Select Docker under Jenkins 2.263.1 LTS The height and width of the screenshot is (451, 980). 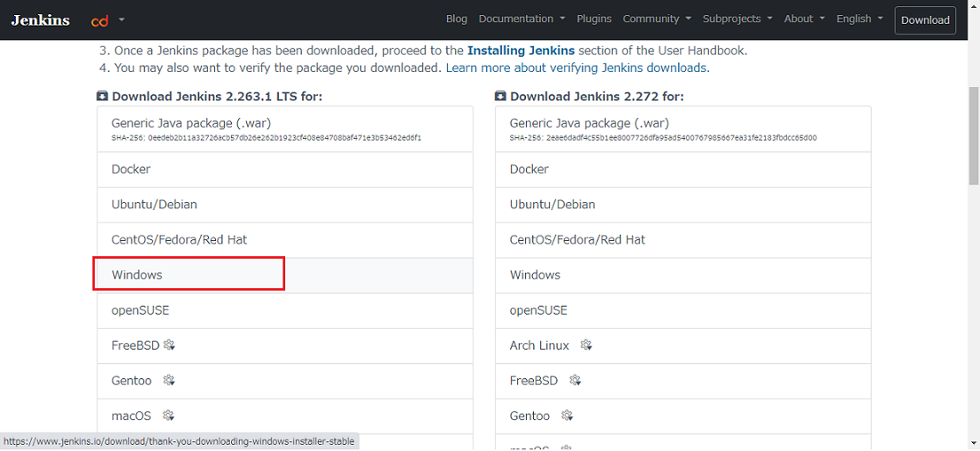[285, 169]
